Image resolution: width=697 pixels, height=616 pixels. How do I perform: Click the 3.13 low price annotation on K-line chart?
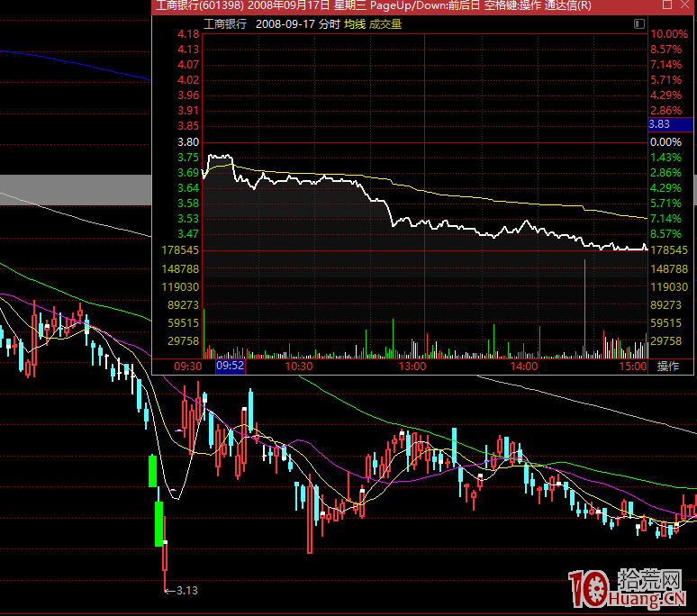click(x=186, y=591)
